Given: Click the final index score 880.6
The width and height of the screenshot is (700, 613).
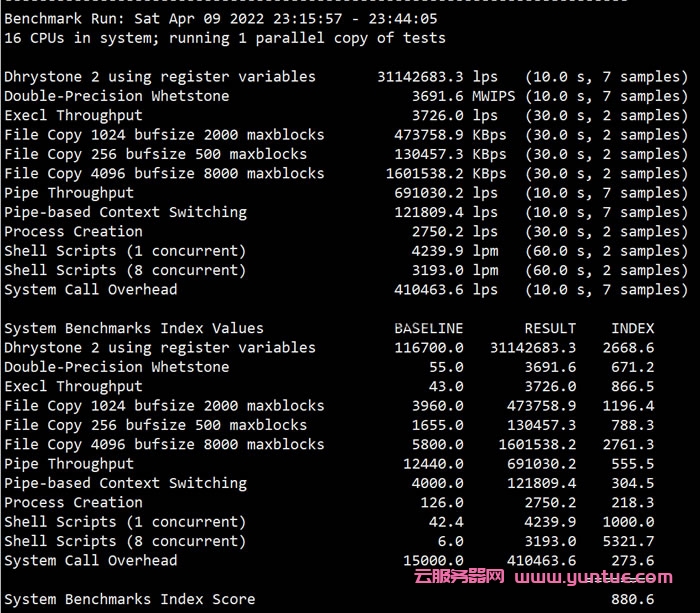Looking at the screenshot, I should pyautogui.click(x=632, y=600).
